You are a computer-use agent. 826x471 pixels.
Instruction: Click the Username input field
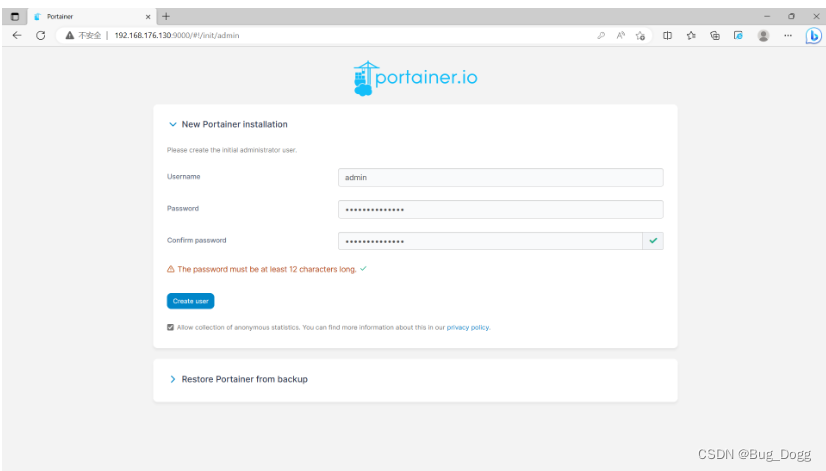click(500, 178)
